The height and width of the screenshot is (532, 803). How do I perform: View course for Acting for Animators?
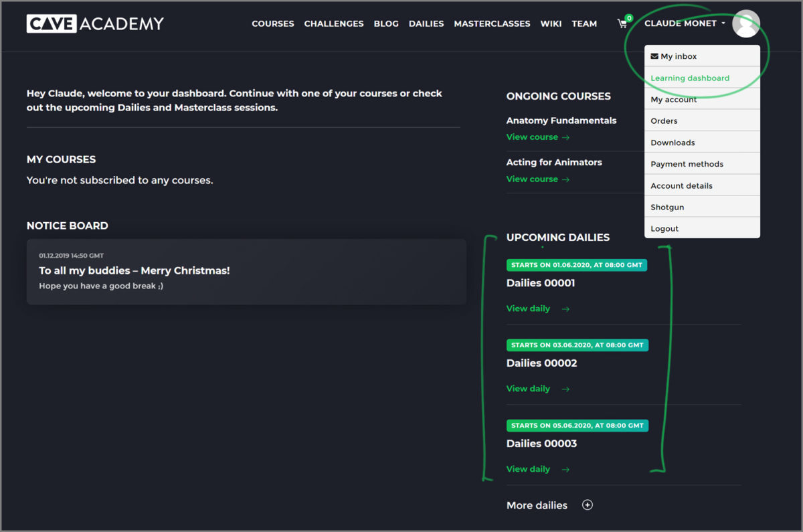(538, 179)
